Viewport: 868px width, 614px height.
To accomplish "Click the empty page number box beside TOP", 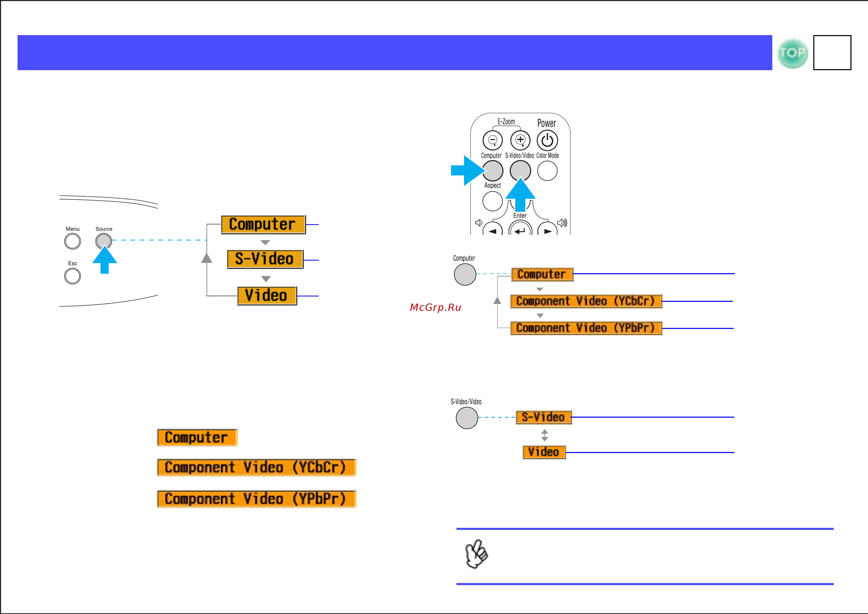I will pos(832,53).
